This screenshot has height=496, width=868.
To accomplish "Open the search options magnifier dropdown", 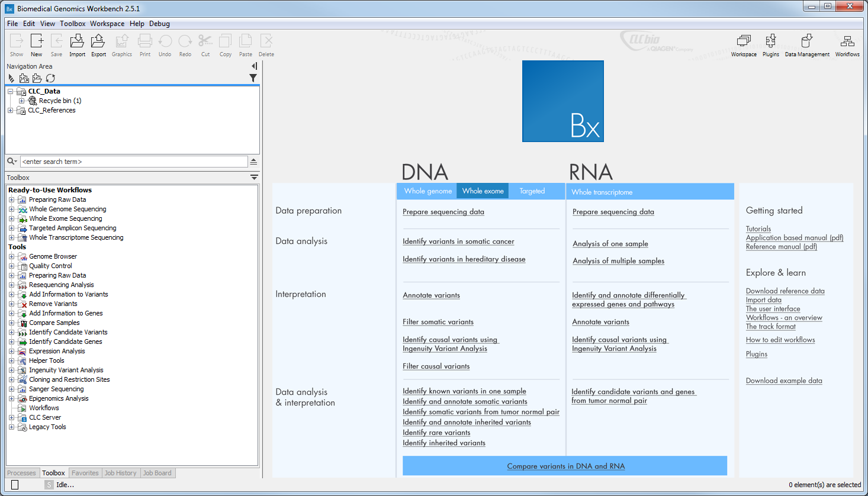I will 12,162.
